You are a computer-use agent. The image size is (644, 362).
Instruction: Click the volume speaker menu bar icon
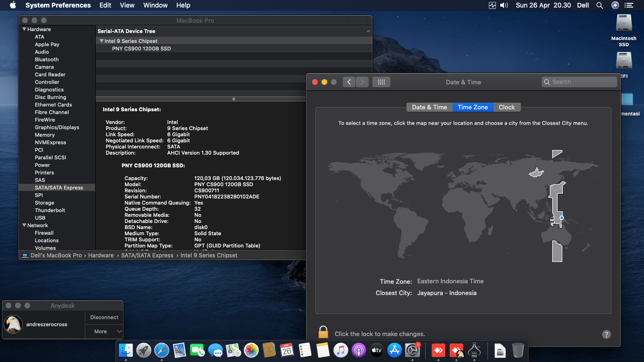[x=504, y=5]
